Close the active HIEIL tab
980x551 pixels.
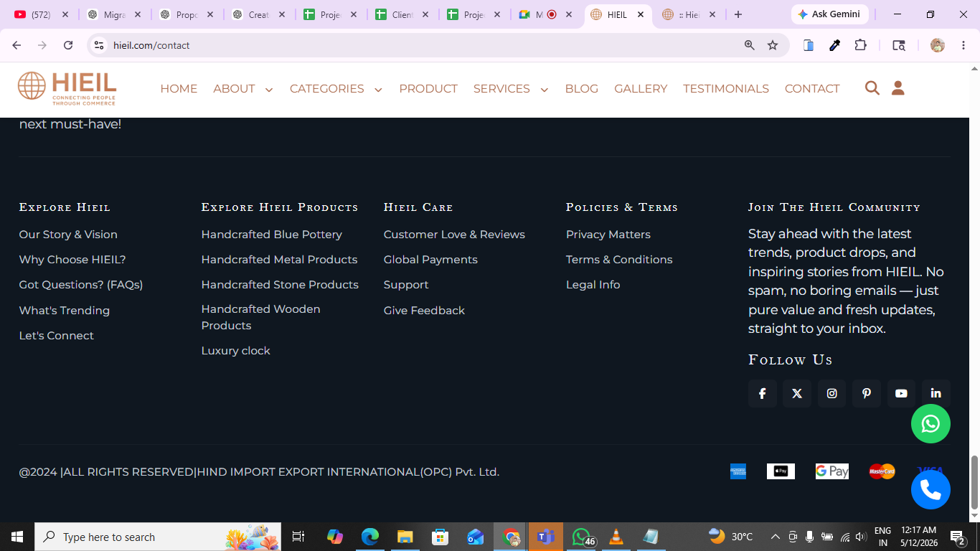tap(641, 14)
